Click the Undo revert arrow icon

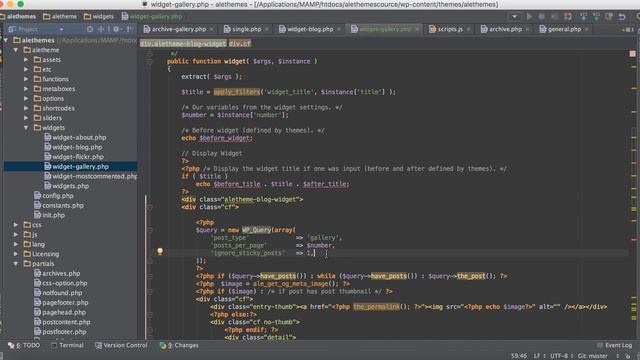pos(622,17)
